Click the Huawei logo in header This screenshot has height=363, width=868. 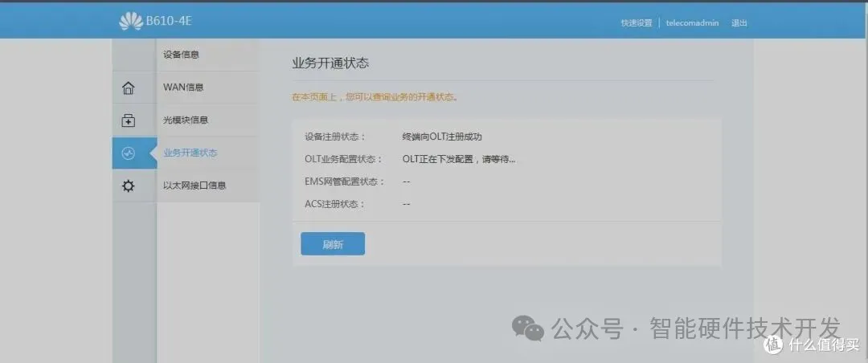tap(131, 22)
